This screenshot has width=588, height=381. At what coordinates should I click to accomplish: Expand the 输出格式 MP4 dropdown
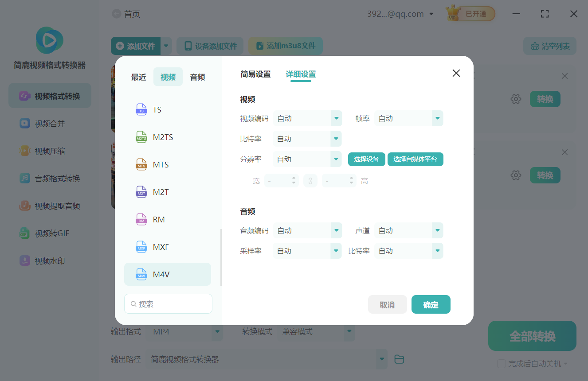click(x=217, y=331)
